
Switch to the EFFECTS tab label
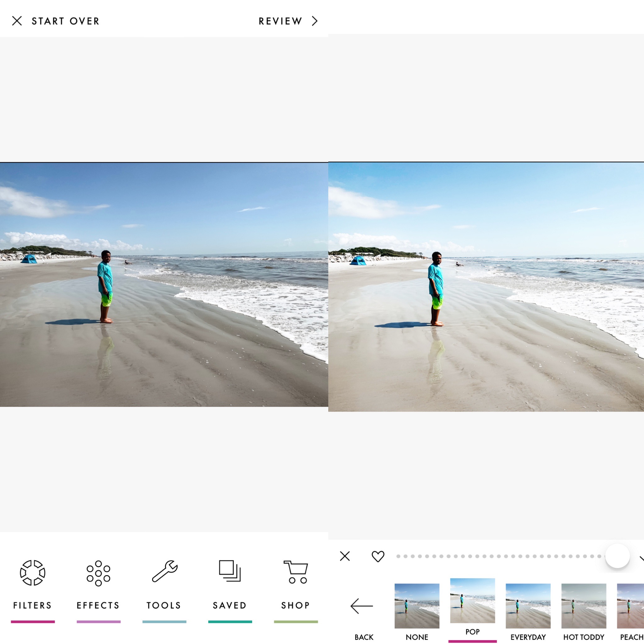[98, 605]
